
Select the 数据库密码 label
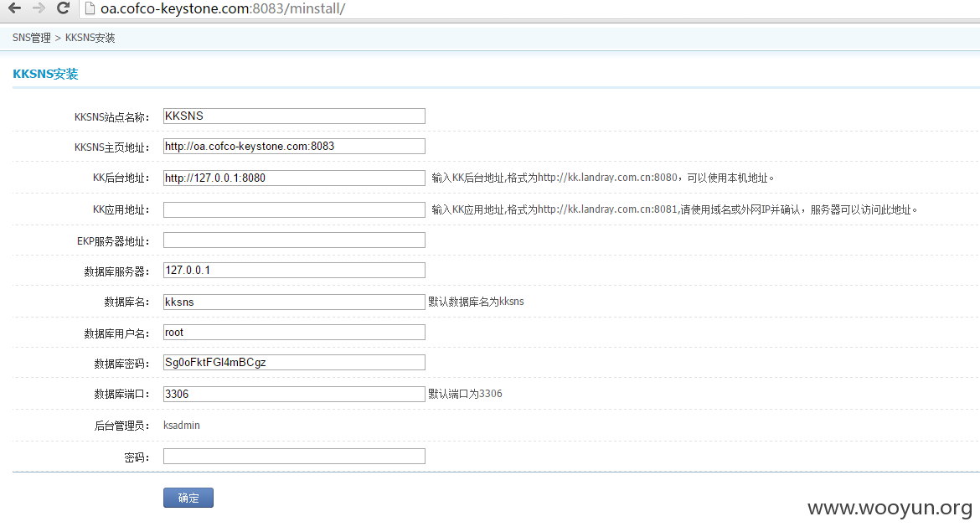click(x=121, y=364)
